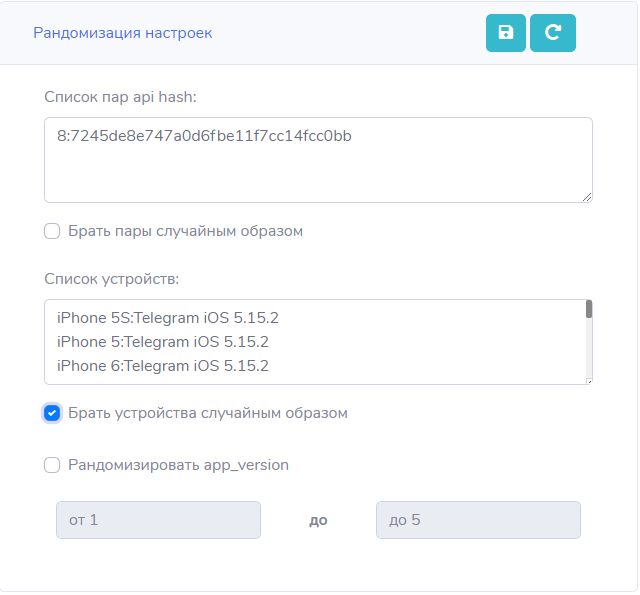
Task: Click the "Список пар api hash:" label
Action: [x=120, y=96]
